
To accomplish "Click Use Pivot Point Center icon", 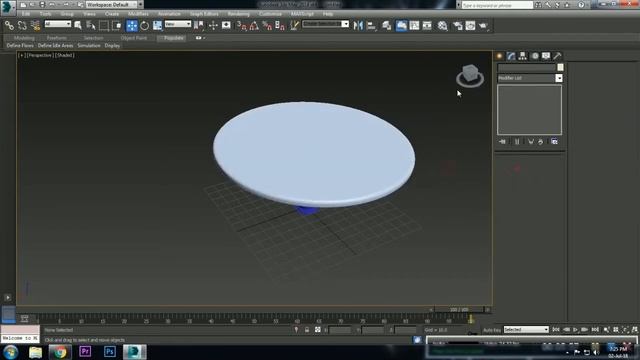I will point(199,26).
